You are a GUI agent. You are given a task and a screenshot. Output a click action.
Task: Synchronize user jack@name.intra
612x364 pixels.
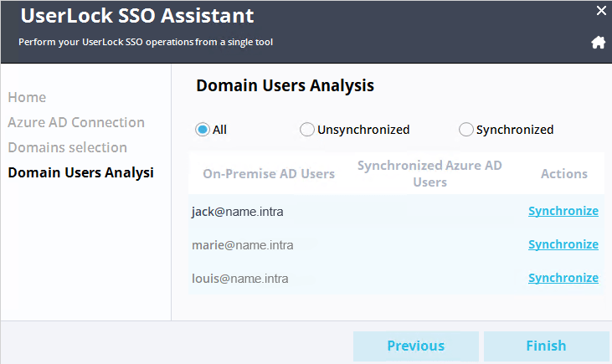tap(563, 211)
